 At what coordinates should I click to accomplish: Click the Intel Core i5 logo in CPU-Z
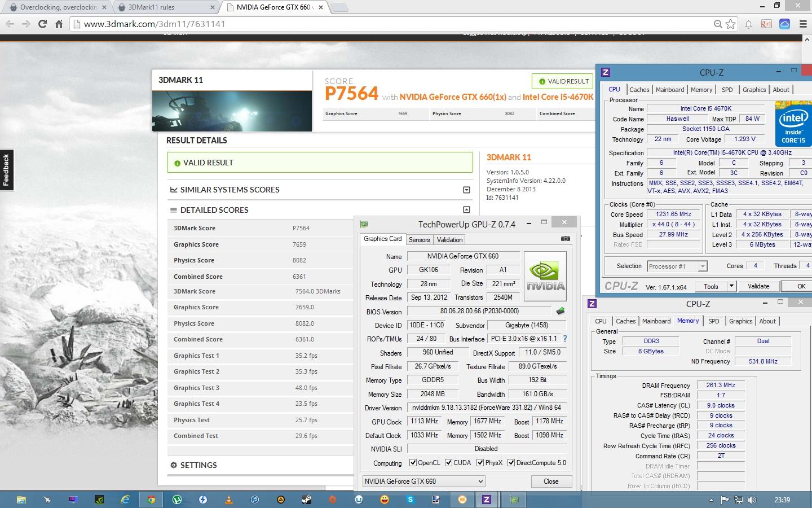(x=793, y=124)
